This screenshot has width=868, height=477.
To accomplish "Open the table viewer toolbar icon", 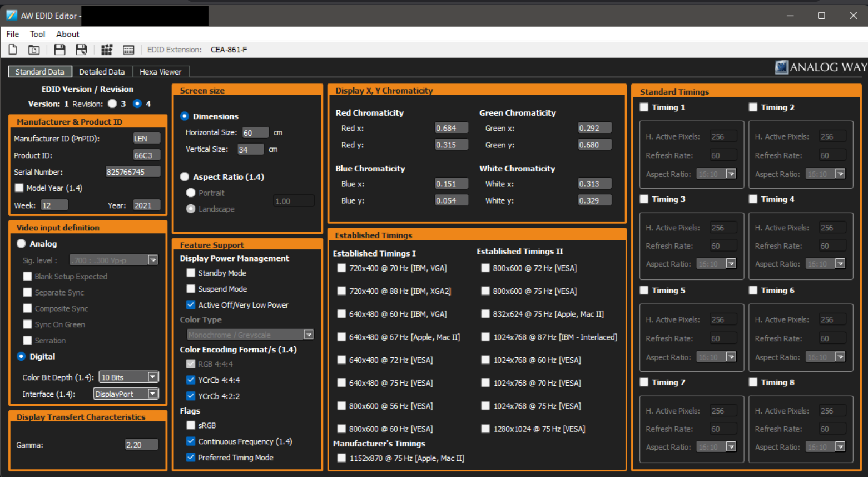I will (x=128, y=50).
